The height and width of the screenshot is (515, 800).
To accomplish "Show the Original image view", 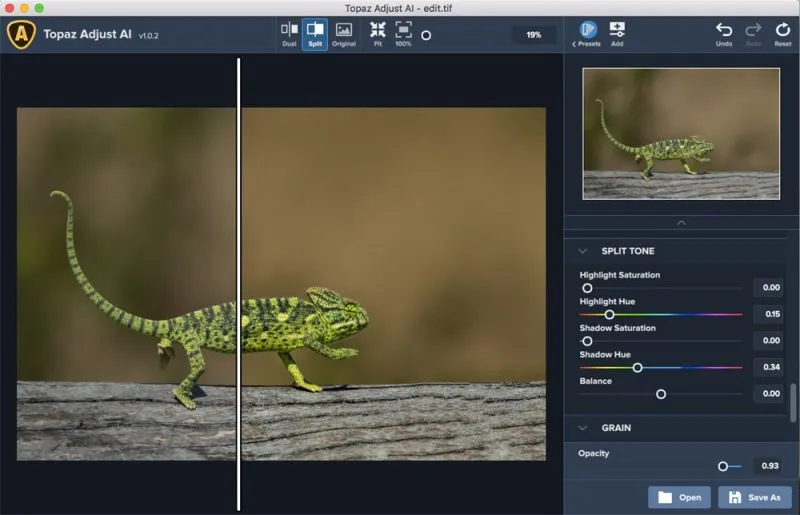I will (x=344, y=34).
